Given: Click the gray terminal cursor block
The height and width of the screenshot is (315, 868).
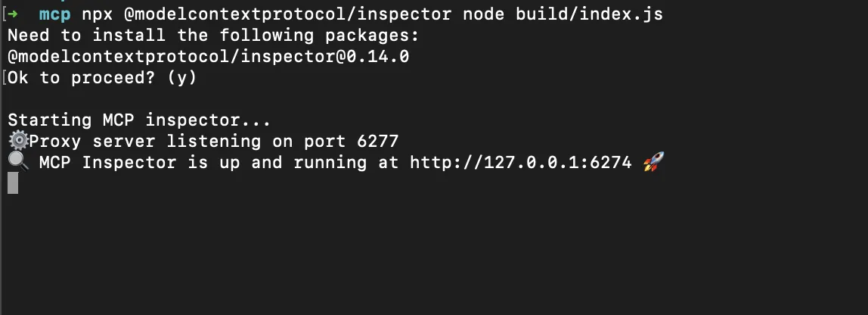Looking at the screenshot, I should point(14,183).
